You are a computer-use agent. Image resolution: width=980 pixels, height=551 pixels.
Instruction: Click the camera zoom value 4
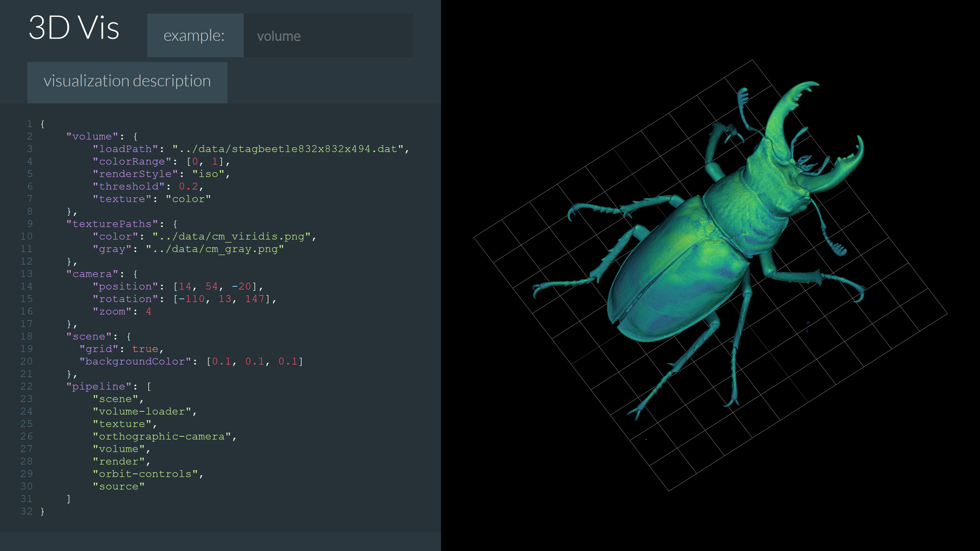[148, 312]
